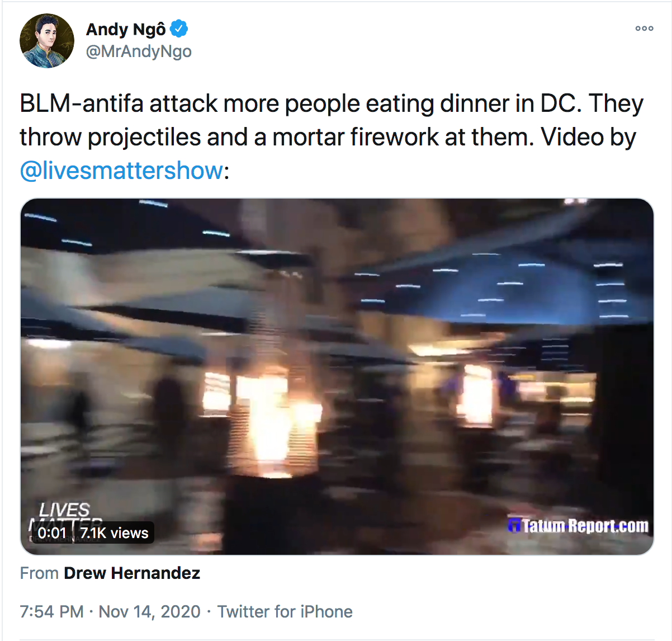Viewport: 672px width, 641px height.
Task: Open Drew Hernandez video source link
Action: pyautogui.click(x=132, y=573)
